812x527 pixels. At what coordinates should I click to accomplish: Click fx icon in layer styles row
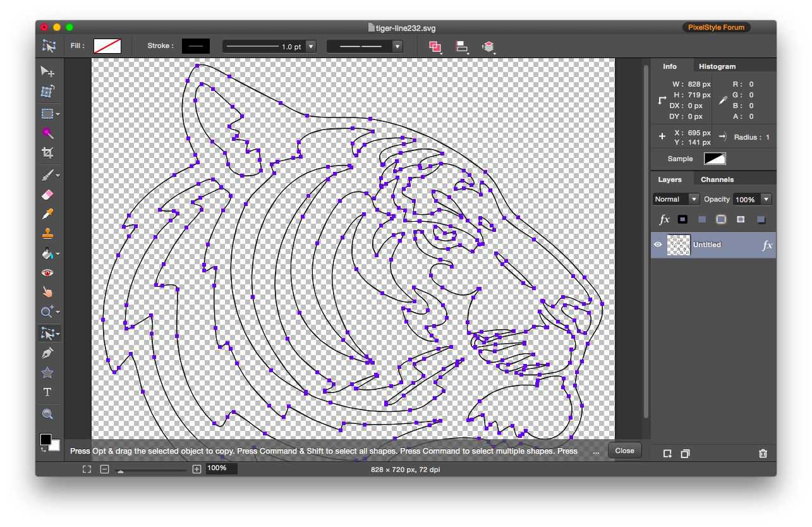664,219
